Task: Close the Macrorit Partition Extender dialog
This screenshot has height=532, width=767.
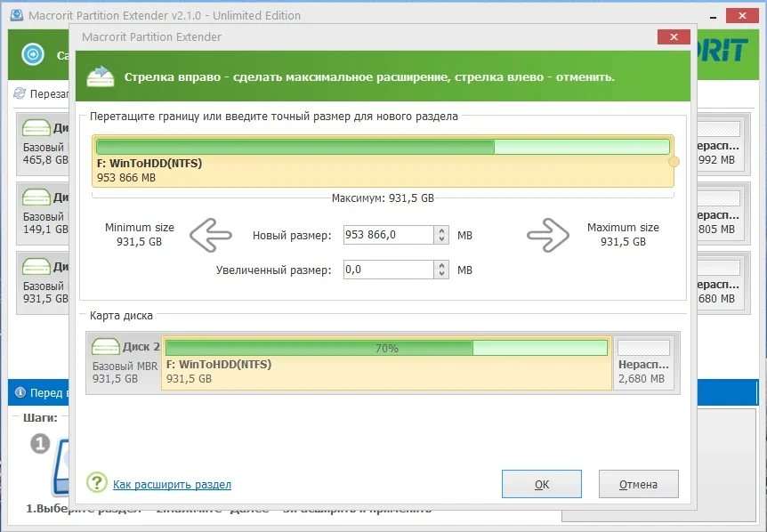Action: pyautogui.click(x=674, y=36)
